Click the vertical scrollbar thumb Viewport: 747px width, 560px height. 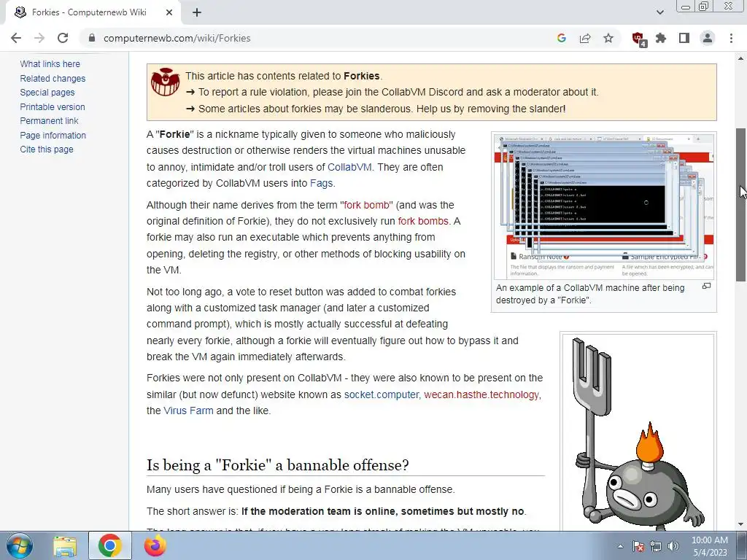point(741,205)
